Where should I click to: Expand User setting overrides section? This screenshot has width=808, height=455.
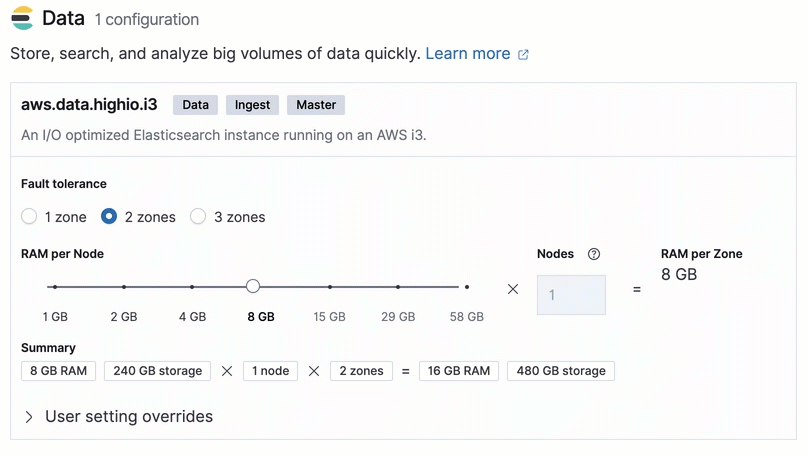click(x=128, y=417)
